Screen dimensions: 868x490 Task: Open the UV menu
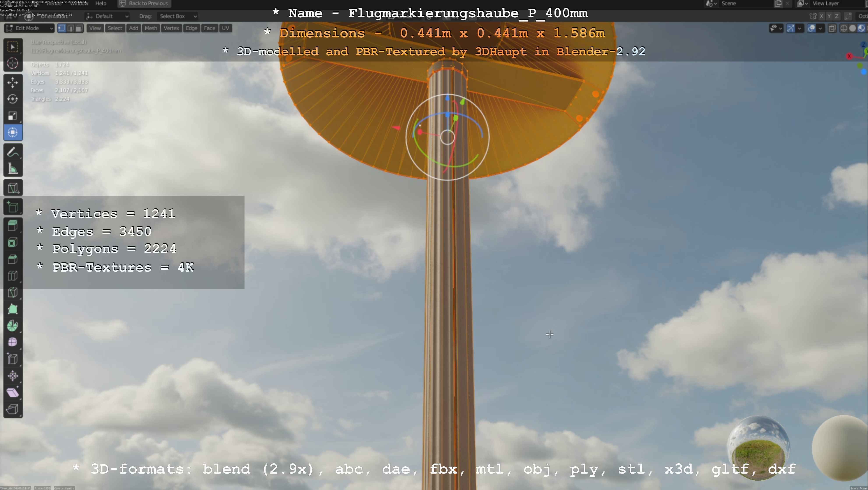tap(225, 28)
